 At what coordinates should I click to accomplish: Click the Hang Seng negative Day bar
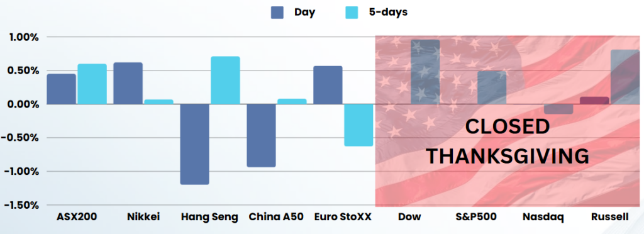click(x=195, y=145)
